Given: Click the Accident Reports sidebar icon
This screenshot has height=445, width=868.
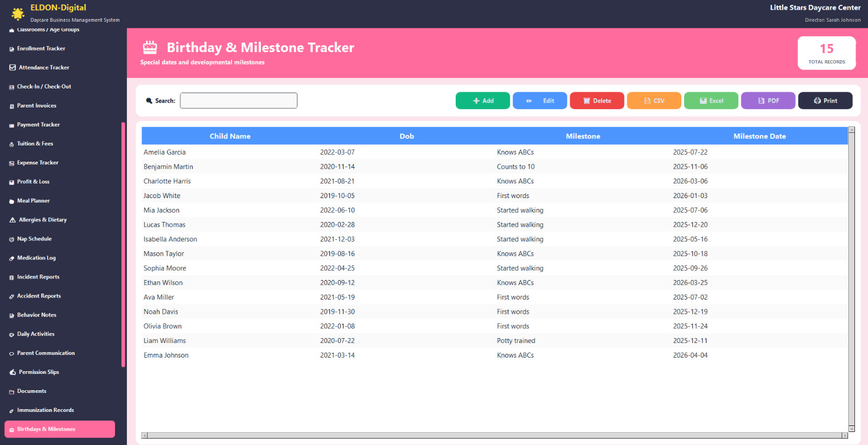Looking at the screenshot, I should pos(11,296).
